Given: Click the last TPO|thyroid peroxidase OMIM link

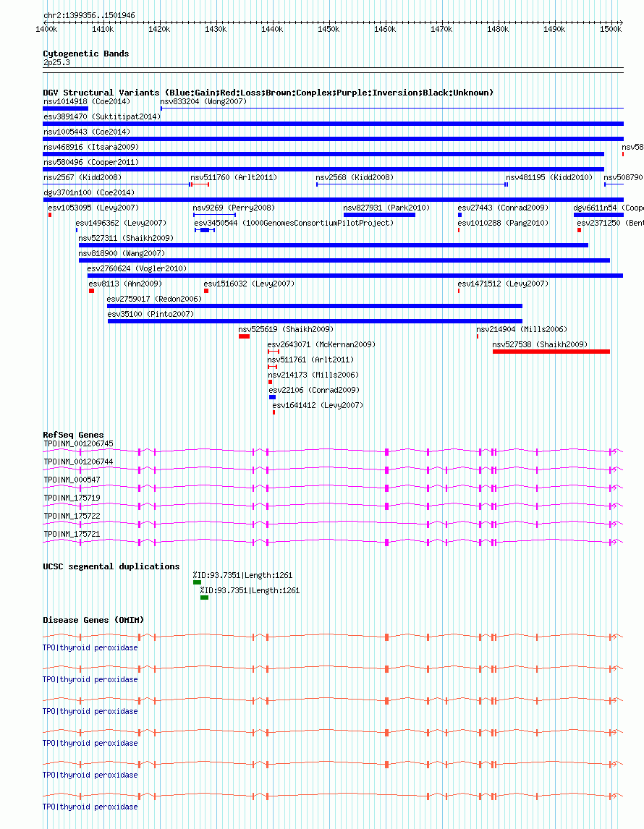Looking at the screenshot, I should pyautogui.click(x=90, y=807).
